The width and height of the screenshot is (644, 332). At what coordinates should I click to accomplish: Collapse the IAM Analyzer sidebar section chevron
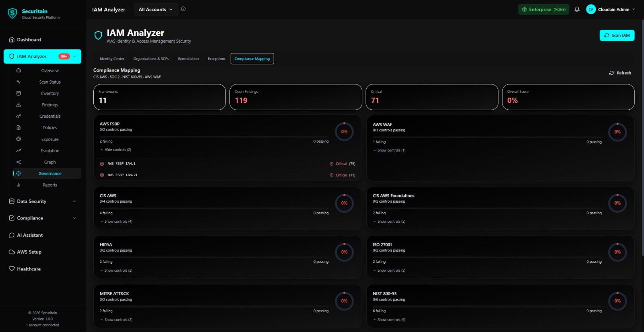click(74, 56)
